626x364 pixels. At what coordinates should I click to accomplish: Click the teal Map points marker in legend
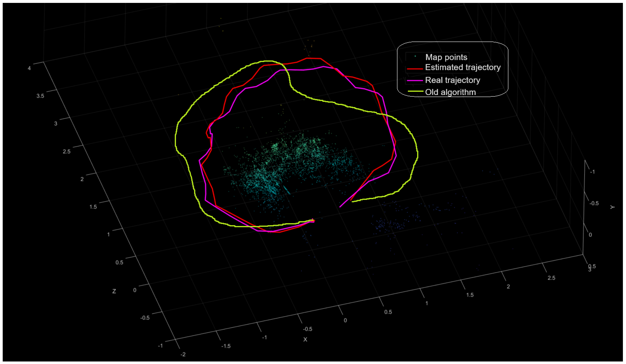[x=415, y=56]
